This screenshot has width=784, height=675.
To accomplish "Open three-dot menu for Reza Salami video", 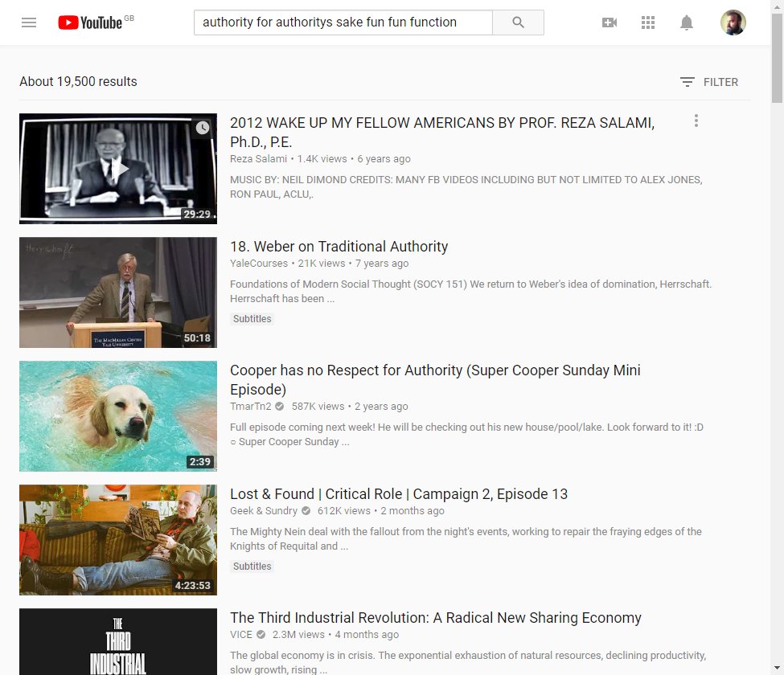I will pyautogui.click(x=696, y=121).
